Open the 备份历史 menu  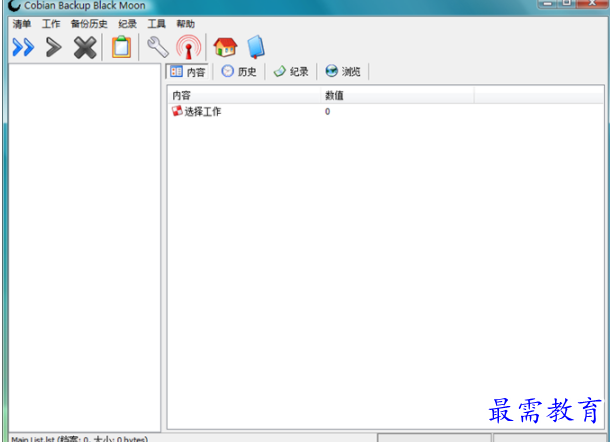click(x=89, y=24)
